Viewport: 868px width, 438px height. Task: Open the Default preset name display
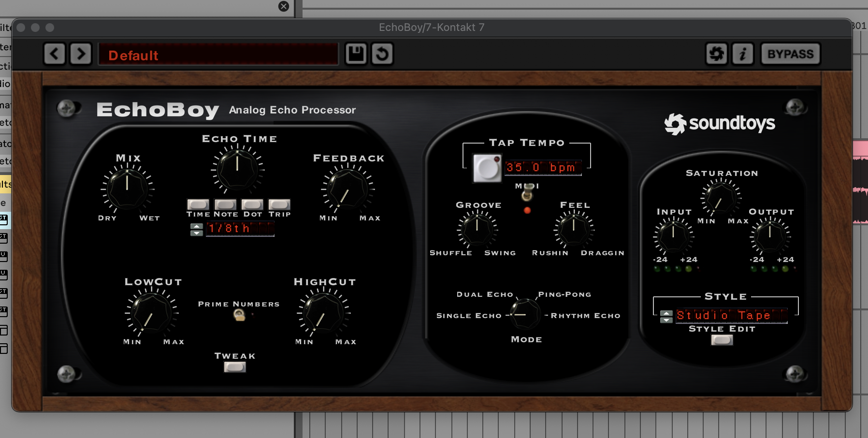[218, 54]
